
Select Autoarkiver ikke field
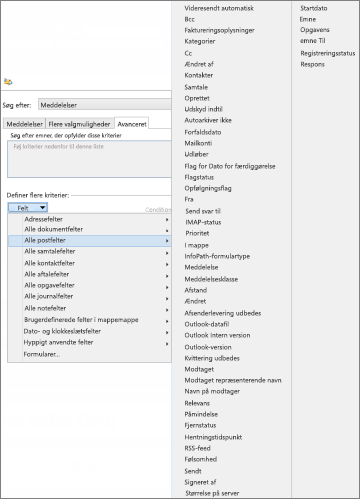pos(208,120)
